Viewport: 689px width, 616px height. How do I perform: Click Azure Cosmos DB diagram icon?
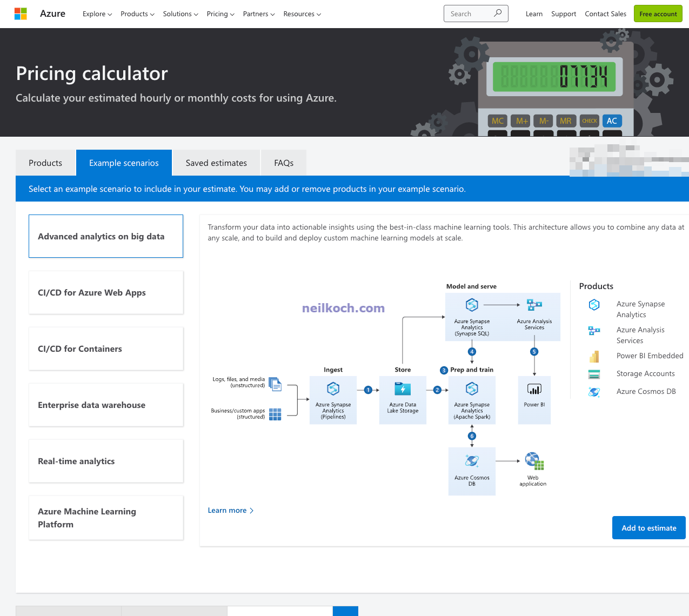coord(472,461)
